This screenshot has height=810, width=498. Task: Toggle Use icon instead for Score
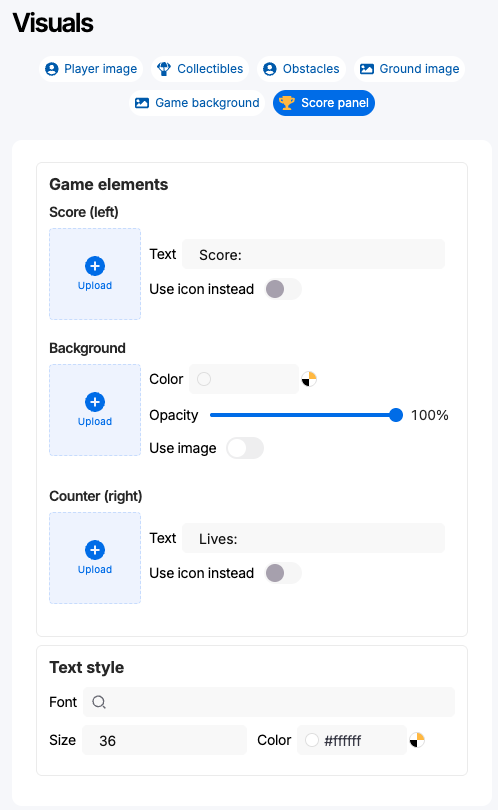pyautogui.click(x=283, y=289)
